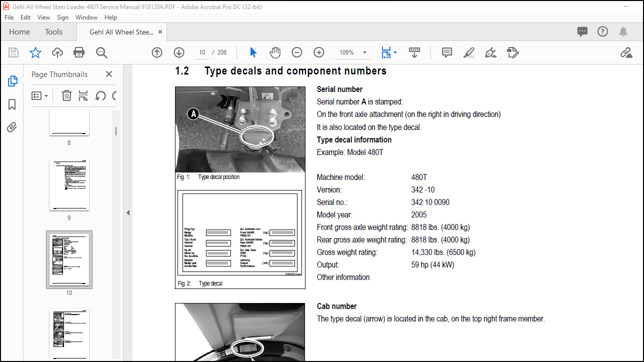Show the Page Thumbnails side panel
The width and height of the screenshot is (644, 362).
coord(12,81)
